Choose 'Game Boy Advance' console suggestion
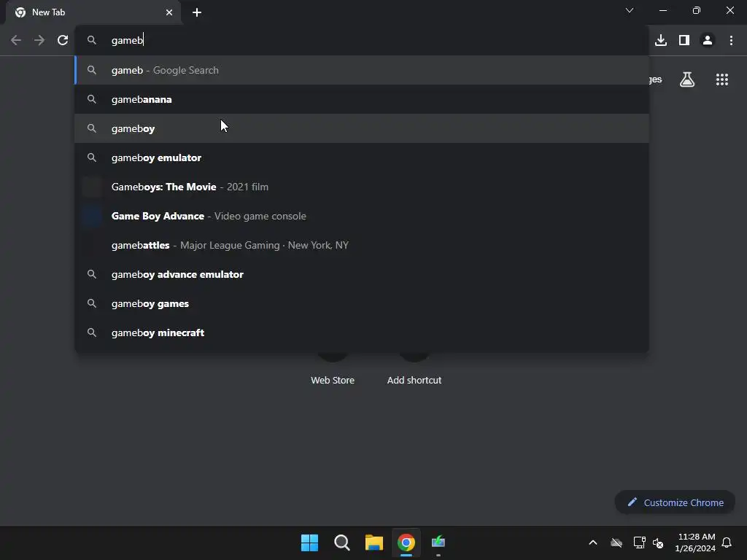 (362, 216)
